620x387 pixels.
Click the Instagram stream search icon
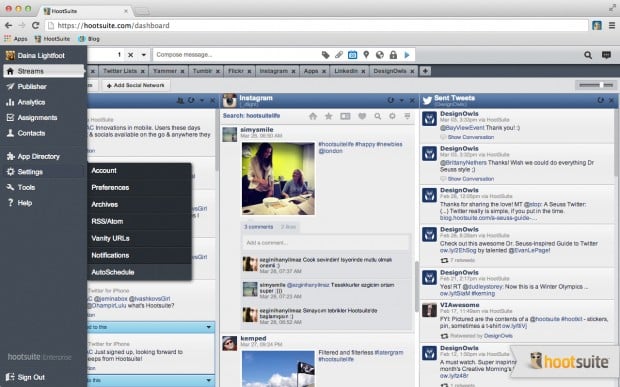click(x=378, y=116)
